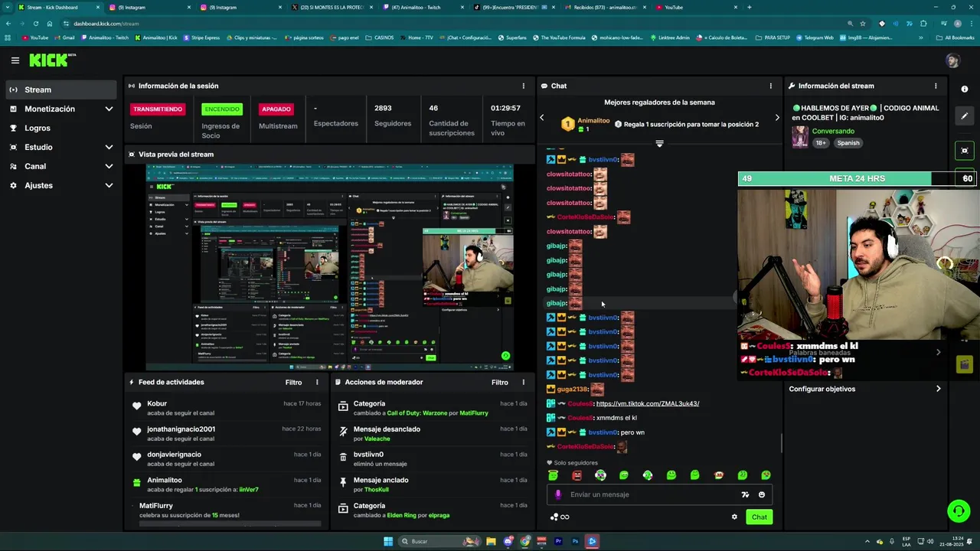Click the jonathanignacio2001 follower entry
This screenshot has height=551, width=980.
click(x=227, y=433)
